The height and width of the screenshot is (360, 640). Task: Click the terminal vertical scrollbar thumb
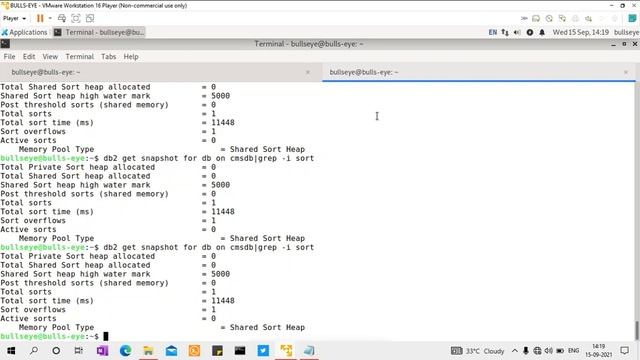pos(637,331)
